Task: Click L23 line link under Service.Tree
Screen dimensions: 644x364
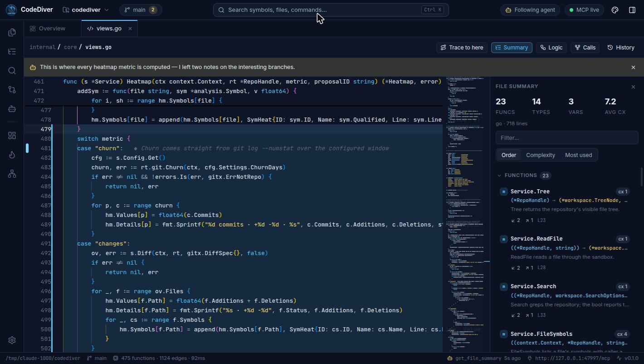Action: (x=541, y=220)
